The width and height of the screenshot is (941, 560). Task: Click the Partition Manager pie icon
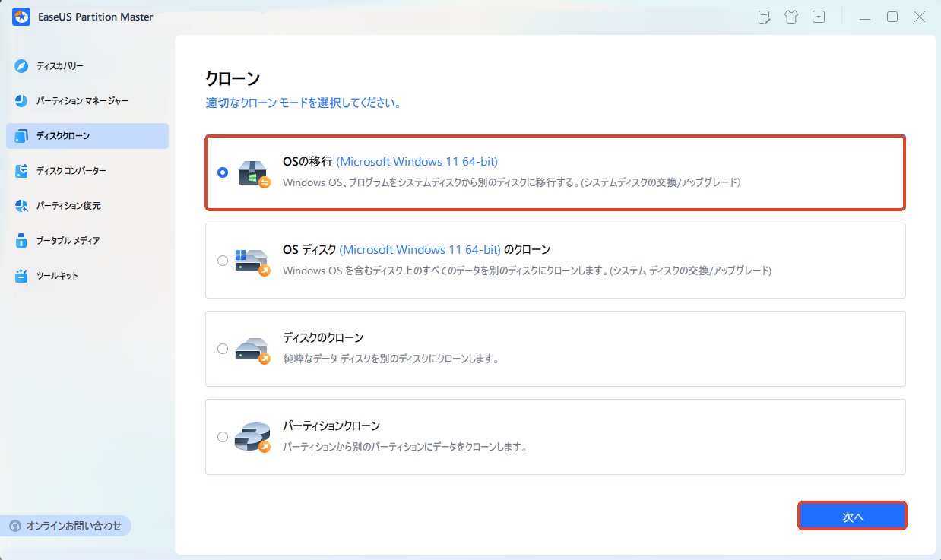pos(21,101)
